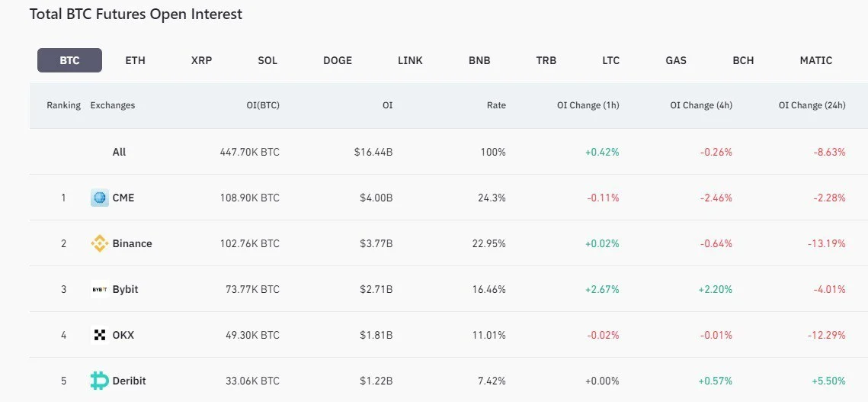Screen dimensions: 868x402
Task: Click the Ranking column header
Action: (63, 105)
